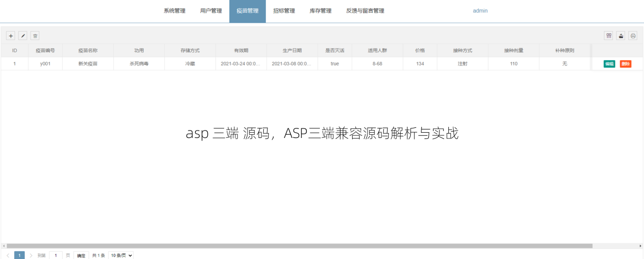
Task: Click the 存储方式 column header
Action: pos(190,51)
